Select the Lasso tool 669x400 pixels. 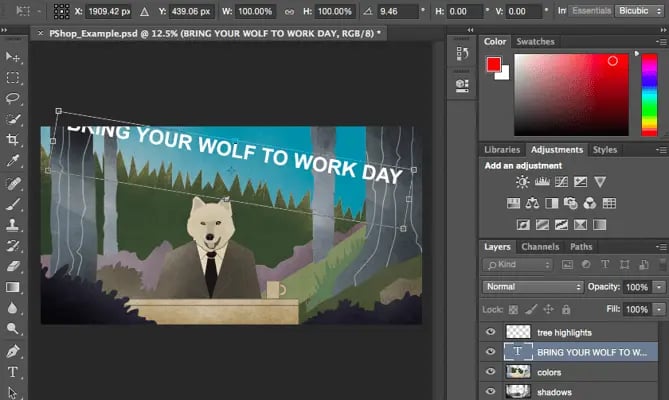13,98
